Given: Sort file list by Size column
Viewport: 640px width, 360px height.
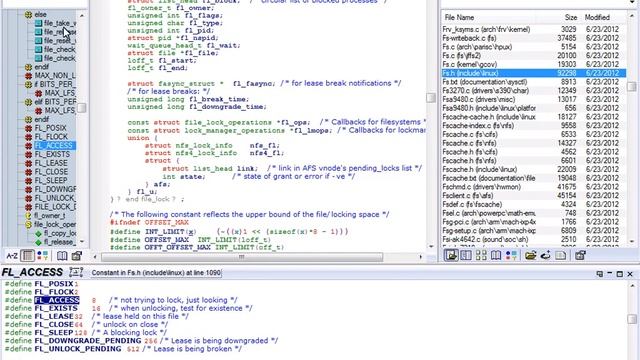Looking at the screenshot, I should (x=571, y=18).
